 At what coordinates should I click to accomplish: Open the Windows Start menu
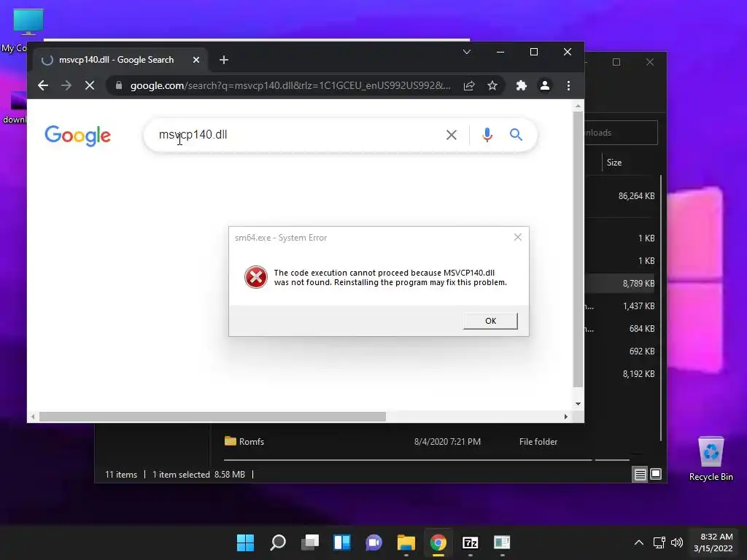[246, 542]
